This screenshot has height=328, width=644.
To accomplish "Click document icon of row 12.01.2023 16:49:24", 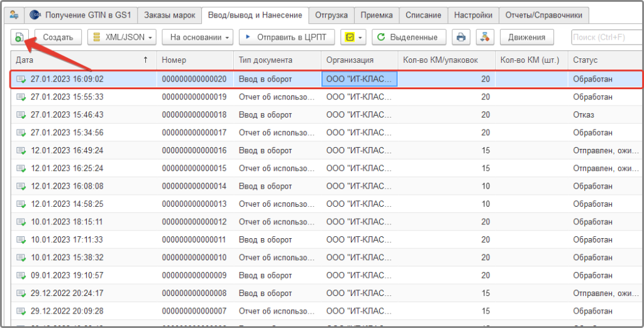I will pos(21,150).
